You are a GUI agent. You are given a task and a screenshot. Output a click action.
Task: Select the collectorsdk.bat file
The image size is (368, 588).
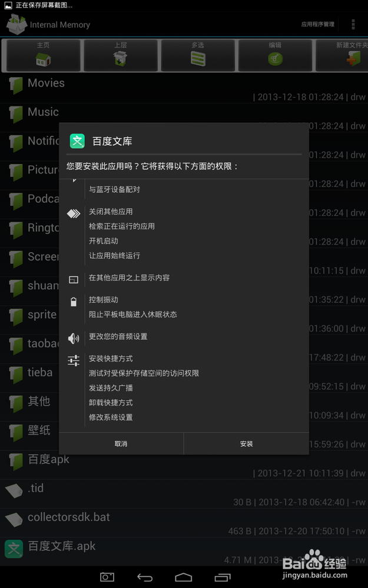coord(184,523)
